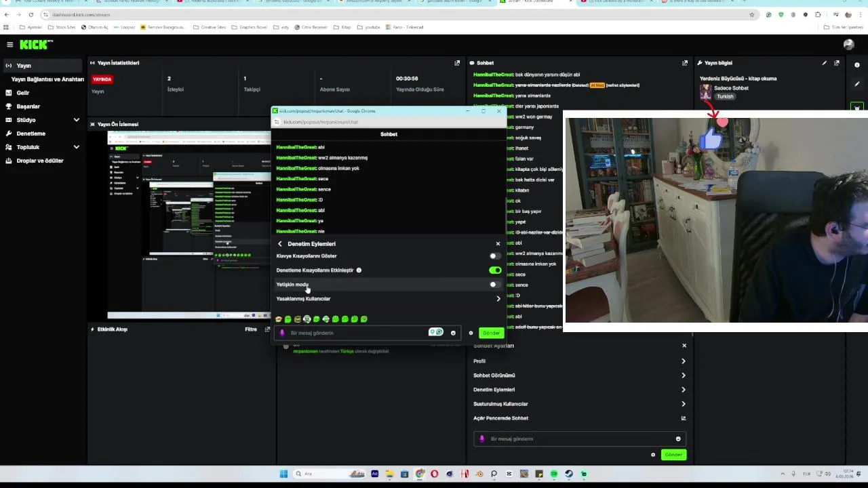Reload the page in Chrome

coord(31,15)
